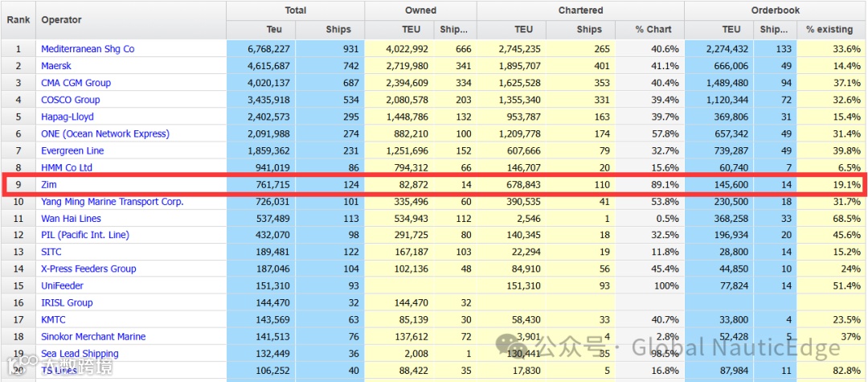Viewport: 868px width, 382px height.
Task: Select Evergreen's orderbook TEU 739,287
Action: click(x=719, y=150)
